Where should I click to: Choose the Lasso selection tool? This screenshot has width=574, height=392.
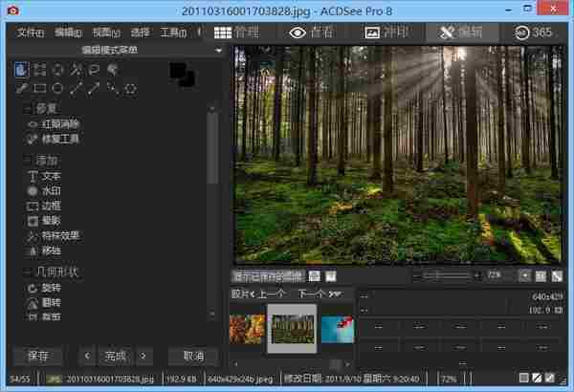tap(95, 70)
